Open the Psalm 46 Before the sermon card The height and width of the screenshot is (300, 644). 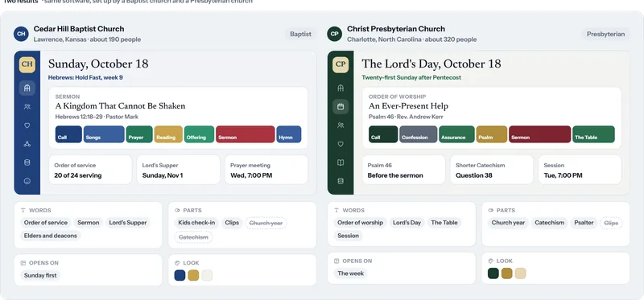(404, 170)
